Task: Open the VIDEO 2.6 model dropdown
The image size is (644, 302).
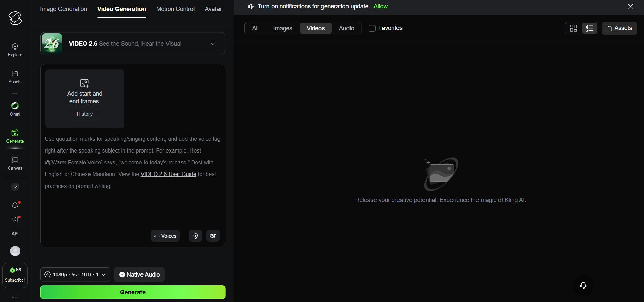Action: click(132, 44)
